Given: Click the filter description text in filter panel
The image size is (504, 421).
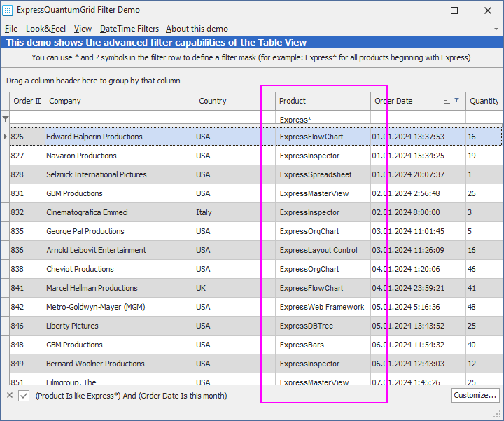Looking at the screenshot, I should click(x=131, y=396).
